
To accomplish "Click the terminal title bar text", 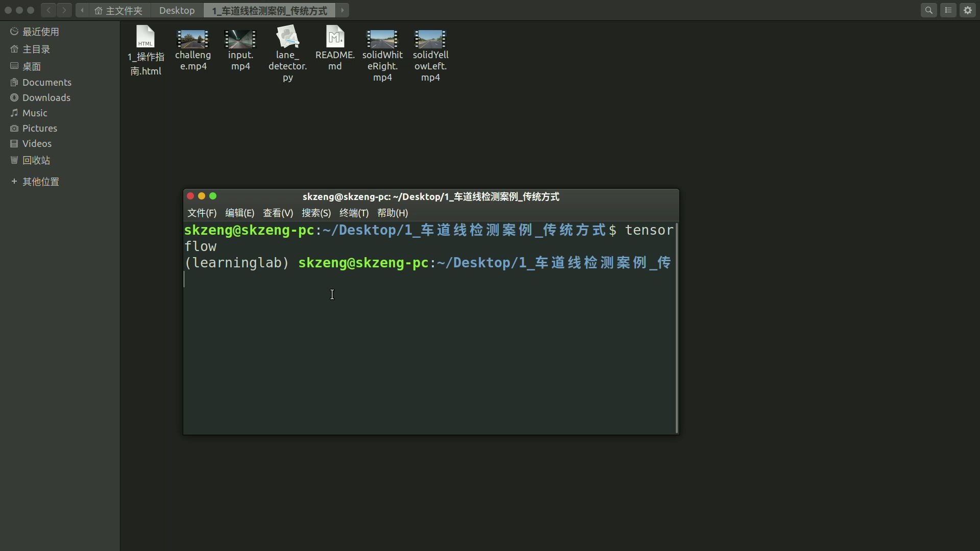I will pos(431,197).
